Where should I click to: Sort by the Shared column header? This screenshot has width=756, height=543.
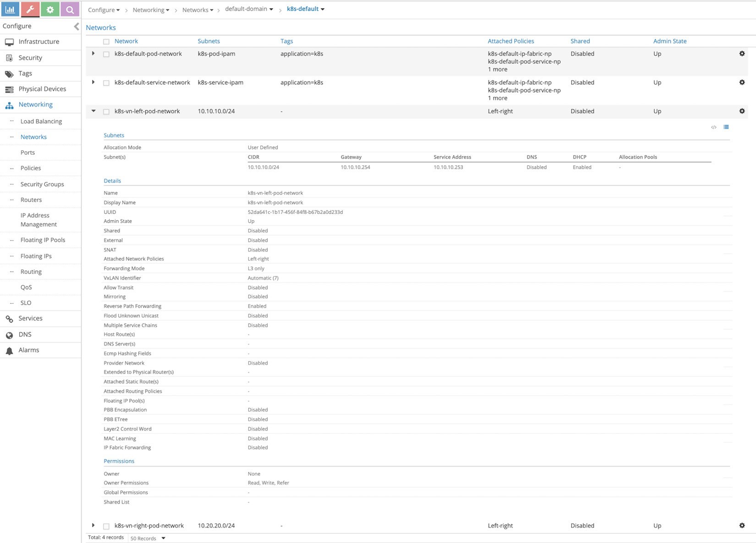click(580, 41)
